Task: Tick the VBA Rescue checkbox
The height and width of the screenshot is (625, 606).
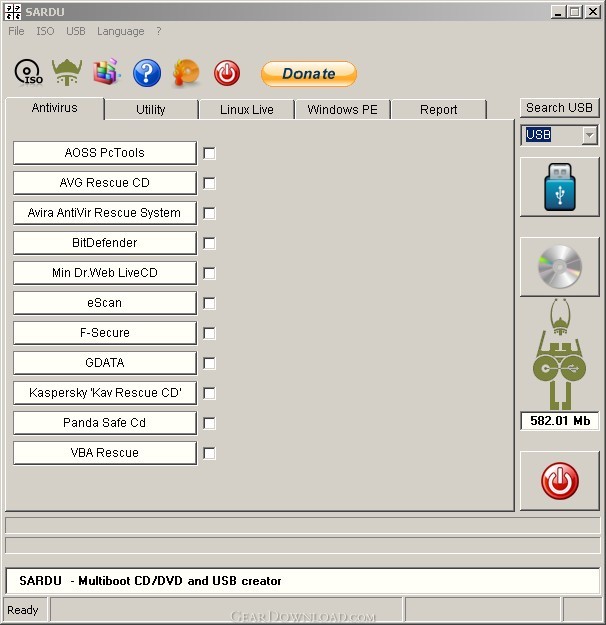Action: coord(209,453)
